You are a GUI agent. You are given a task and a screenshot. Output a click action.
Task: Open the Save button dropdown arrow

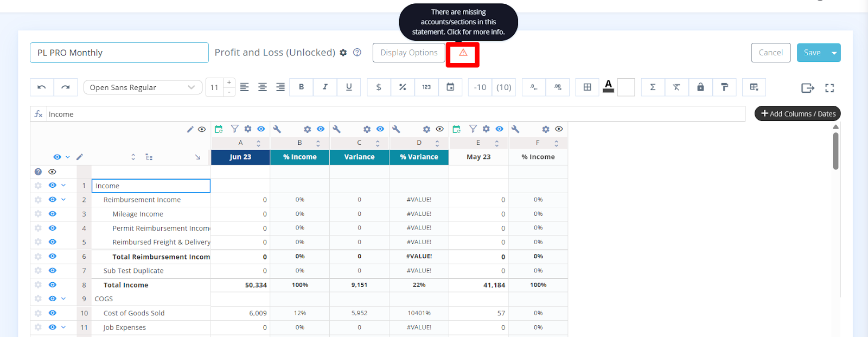click(x=834, y=53)
